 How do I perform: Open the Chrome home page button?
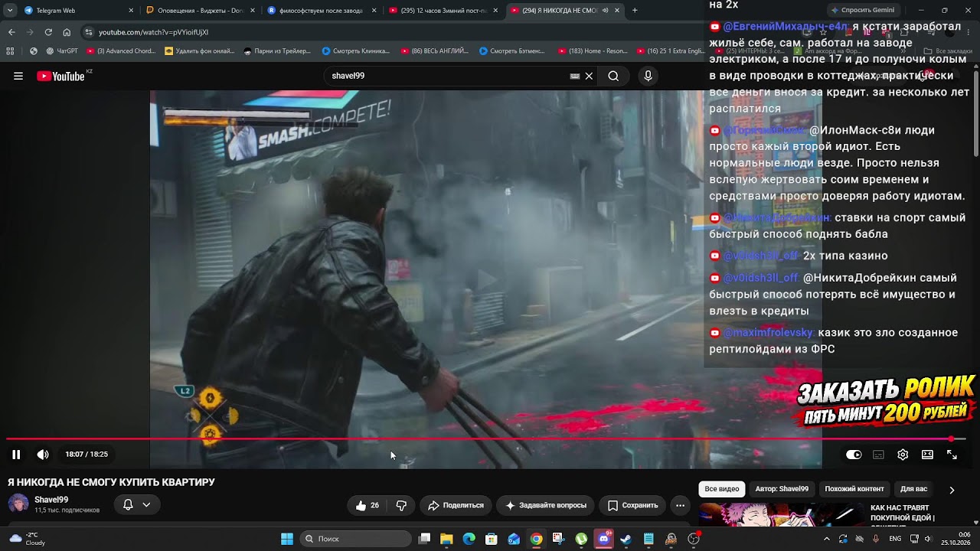[67, 32]
